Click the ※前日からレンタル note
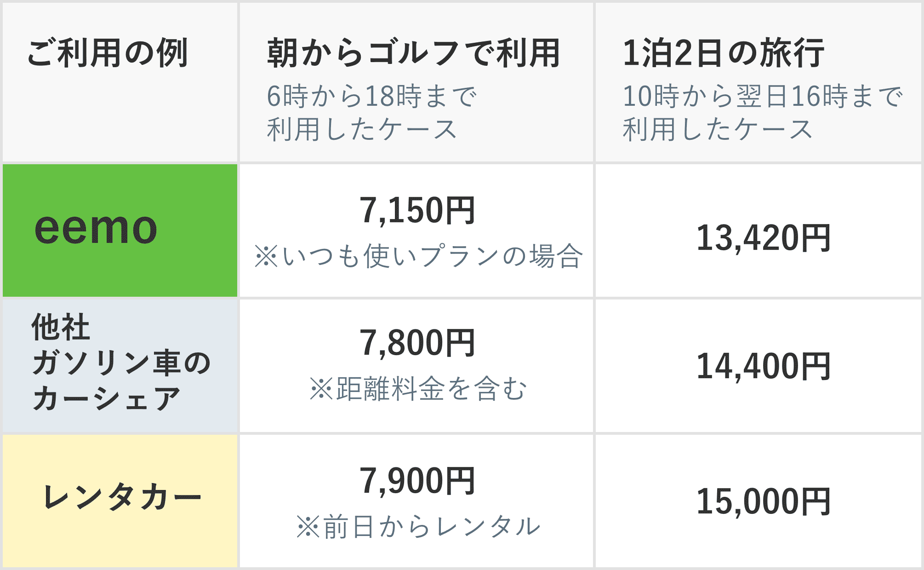This screenshot has height=570, width=924. point(418,526)
